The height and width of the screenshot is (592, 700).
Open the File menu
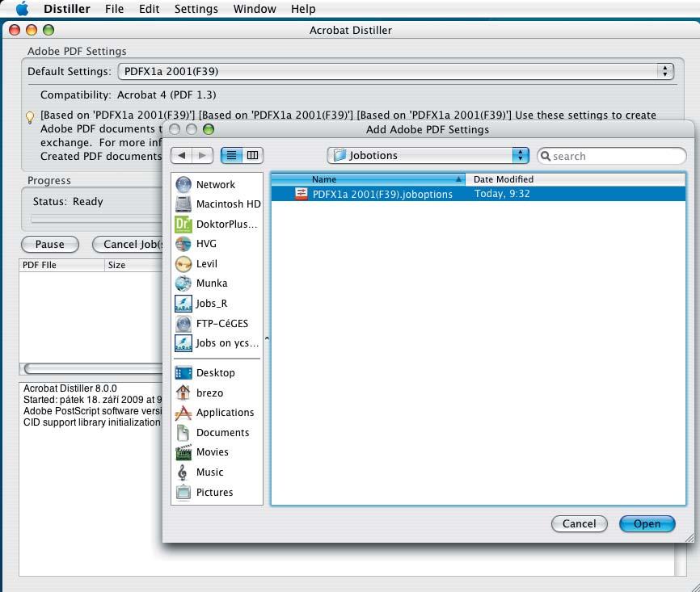point(114,9)
